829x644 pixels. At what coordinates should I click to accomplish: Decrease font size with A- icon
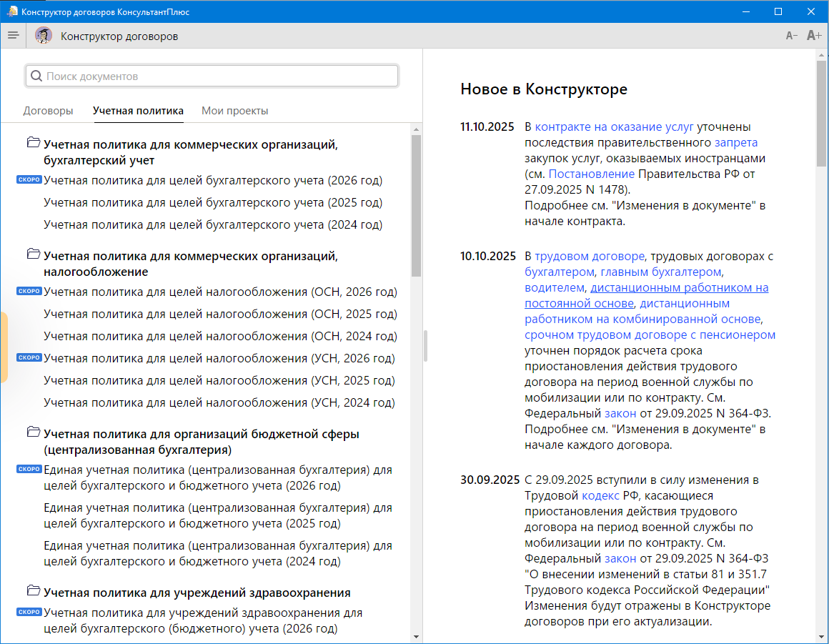pyautogui.click(x=791, y=36)
